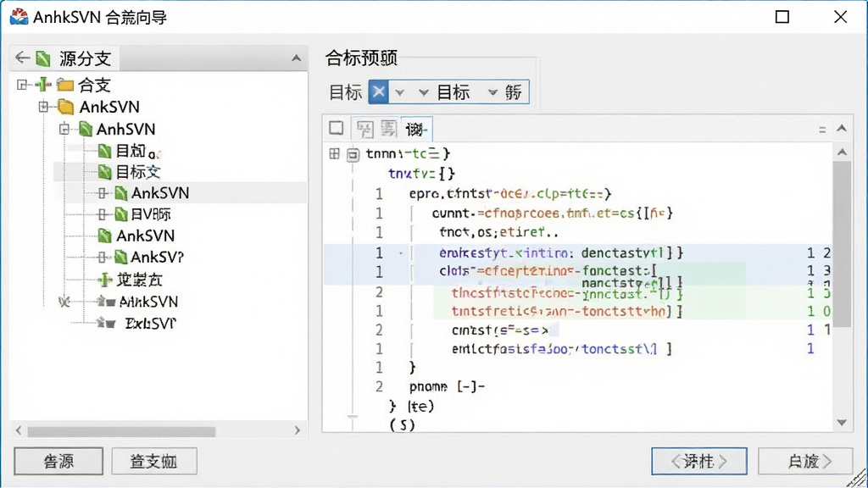Open the dropdown arrow next to the blue X
868x488 pixels.
click(399, 91)
